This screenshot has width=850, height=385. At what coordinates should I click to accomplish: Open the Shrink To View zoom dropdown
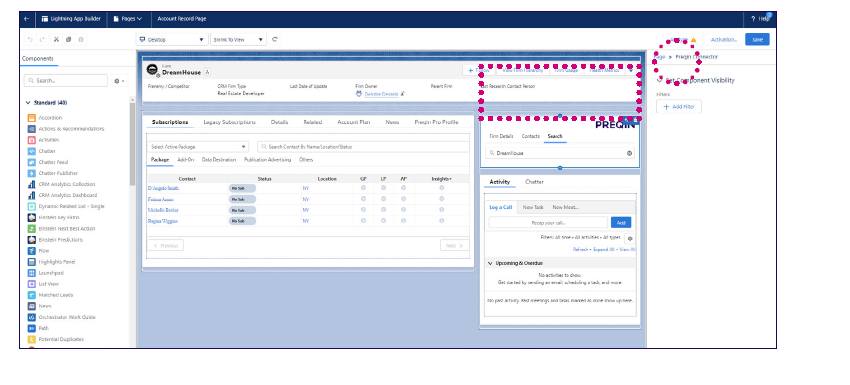(238, 40)
